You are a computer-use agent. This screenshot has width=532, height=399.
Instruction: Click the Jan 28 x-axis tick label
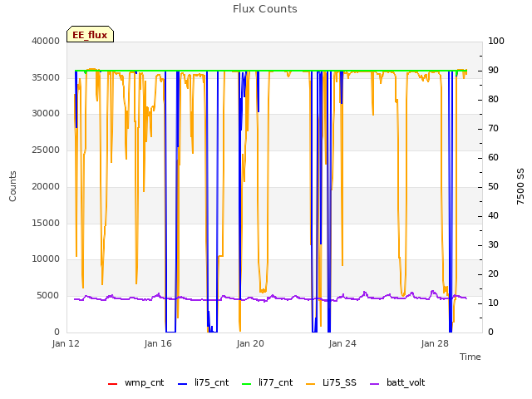point(435,343)
